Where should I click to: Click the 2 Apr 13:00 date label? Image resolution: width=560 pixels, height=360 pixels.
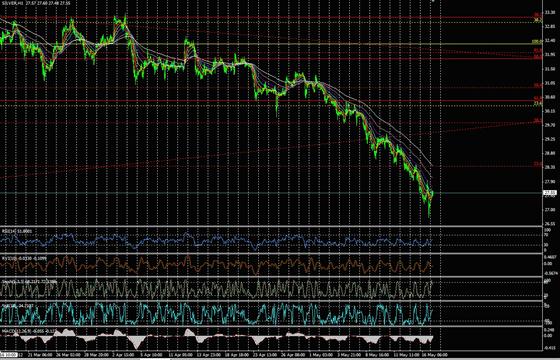click(x=123, y=355)
